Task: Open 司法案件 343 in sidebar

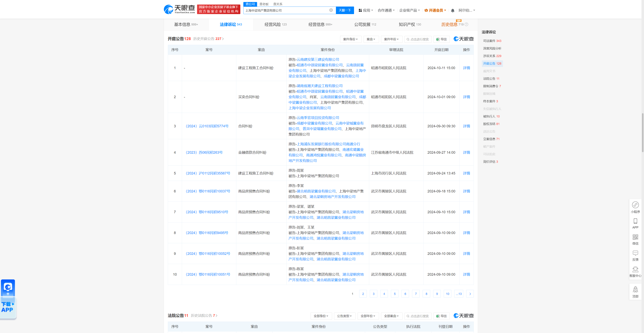Action: tap(492, 41)
